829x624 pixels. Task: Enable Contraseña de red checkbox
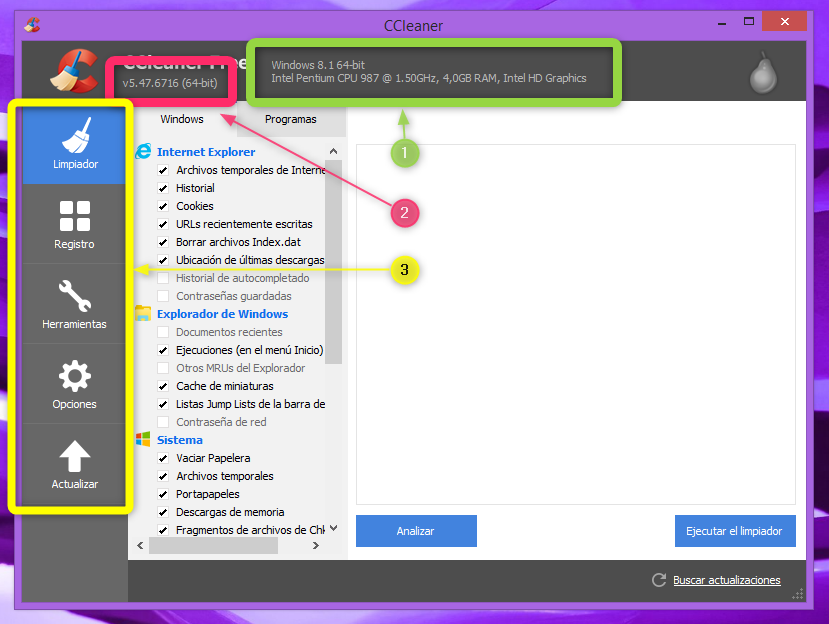click(163, 422)
